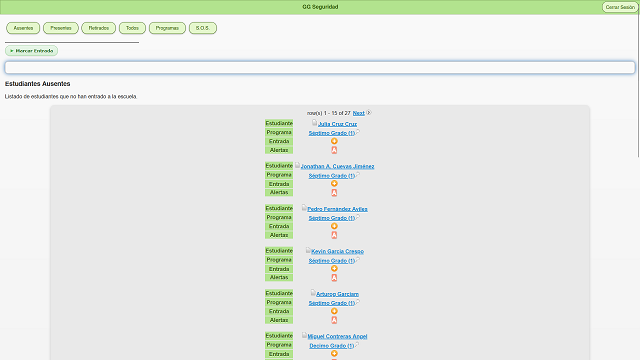
Task: Open Séptimo Grado program for Arturog Garciam
Action: [x=332, y=303]
